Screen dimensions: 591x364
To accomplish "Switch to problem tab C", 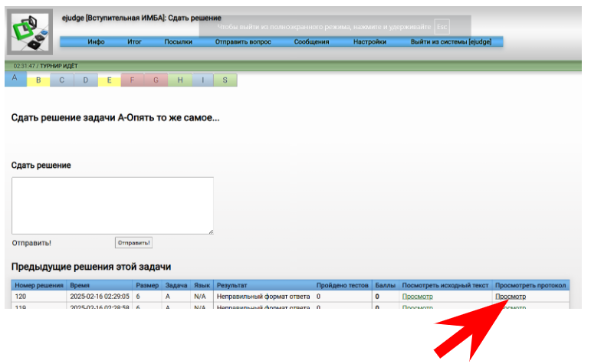I will point(62,80).
